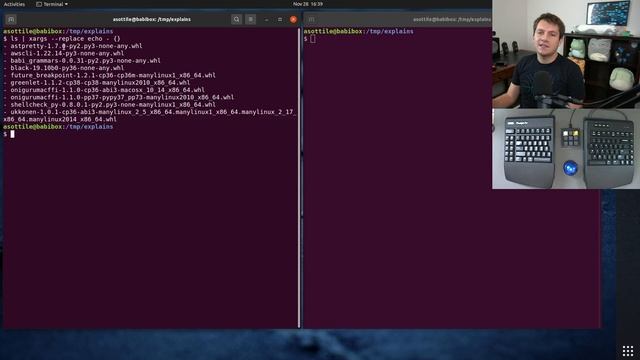Close the left terminal window
This screenshot has width=640, height=360.
tap(293, 19)
